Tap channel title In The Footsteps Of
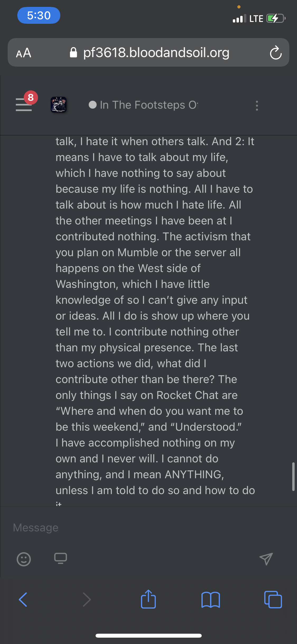Screen dimensions: 297x644 click(x=149, y=105)
